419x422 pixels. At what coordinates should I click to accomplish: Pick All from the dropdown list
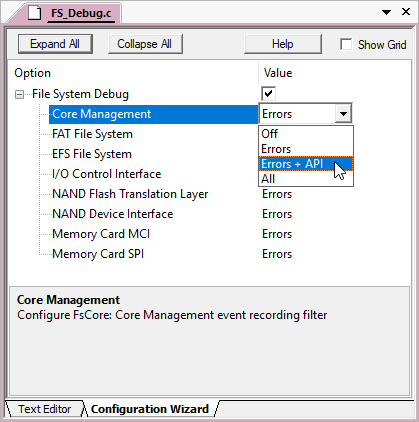tap(306, 179)
